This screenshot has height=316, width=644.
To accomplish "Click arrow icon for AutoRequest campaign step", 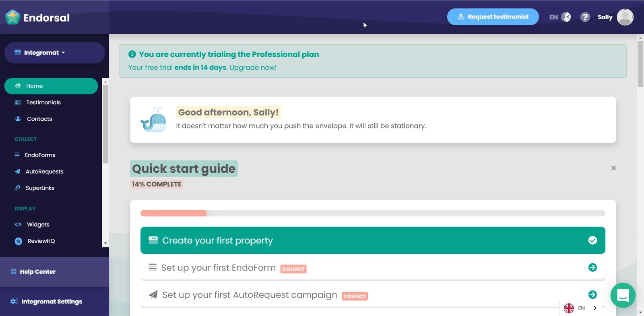I will pos(592,295).
